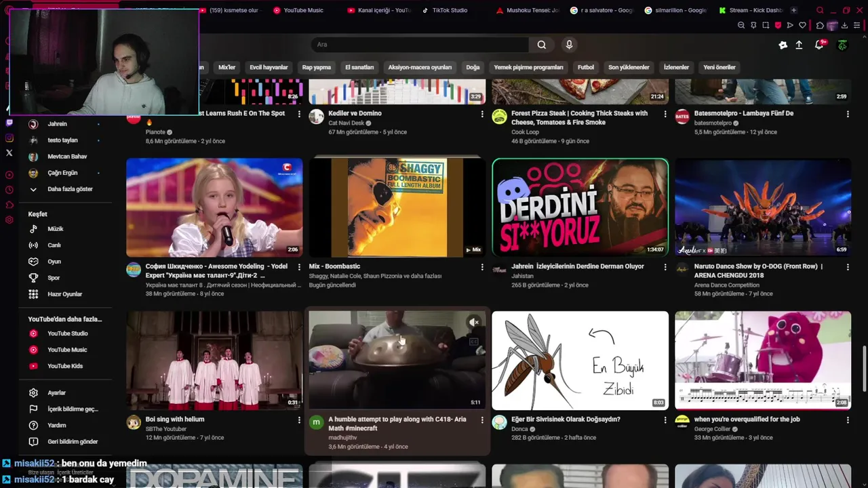Click the browser extensions puzzle icon
Image resolution: width=868 pixels, height=488 pixels.
819,25
